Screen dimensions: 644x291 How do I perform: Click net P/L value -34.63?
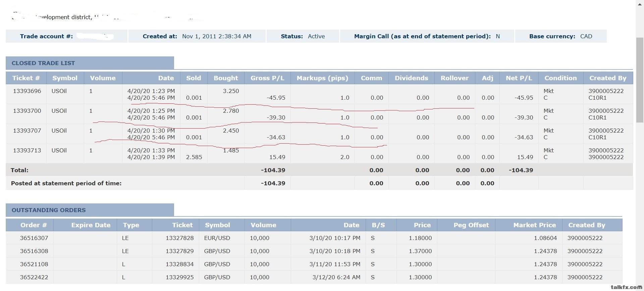524,137
